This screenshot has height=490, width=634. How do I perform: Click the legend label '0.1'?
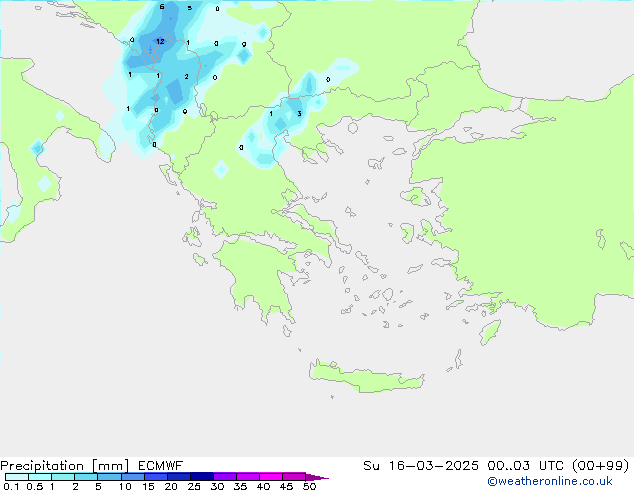coord(11,486)
